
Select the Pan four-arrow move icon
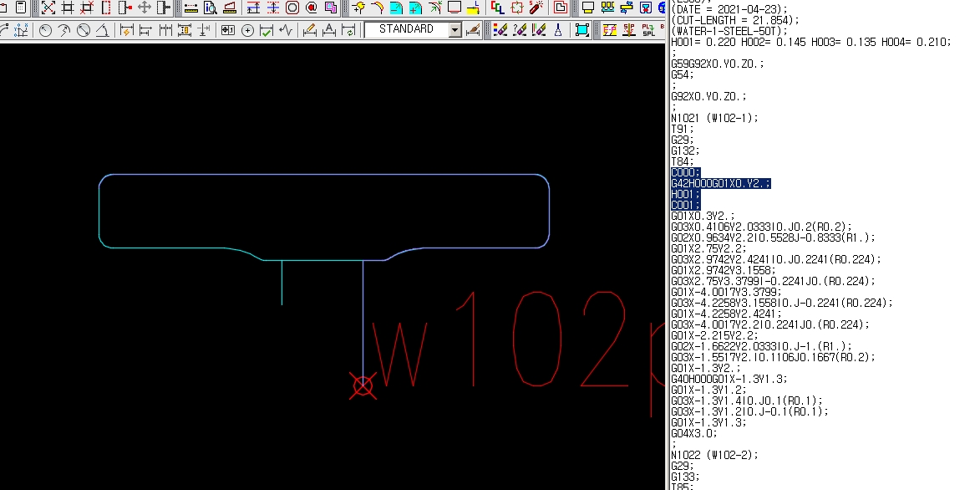(145, 8)
